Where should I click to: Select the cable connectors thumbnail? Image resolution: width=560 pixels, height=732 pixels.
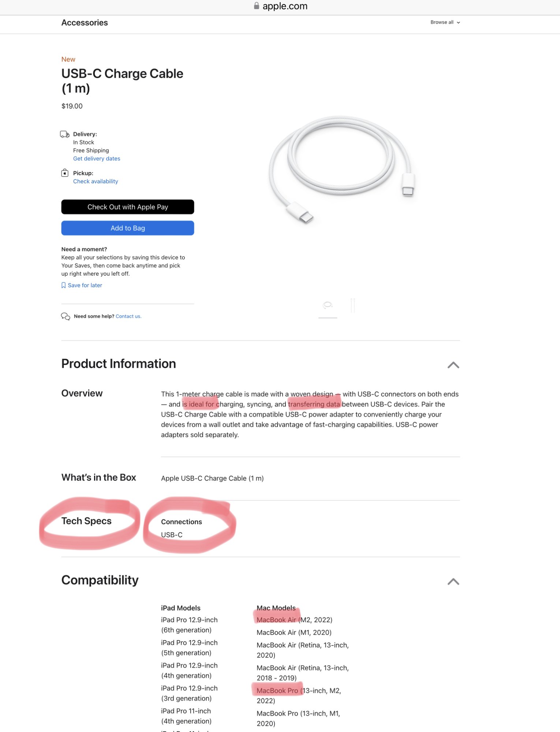pyautogui.click(x=353, y=305)
